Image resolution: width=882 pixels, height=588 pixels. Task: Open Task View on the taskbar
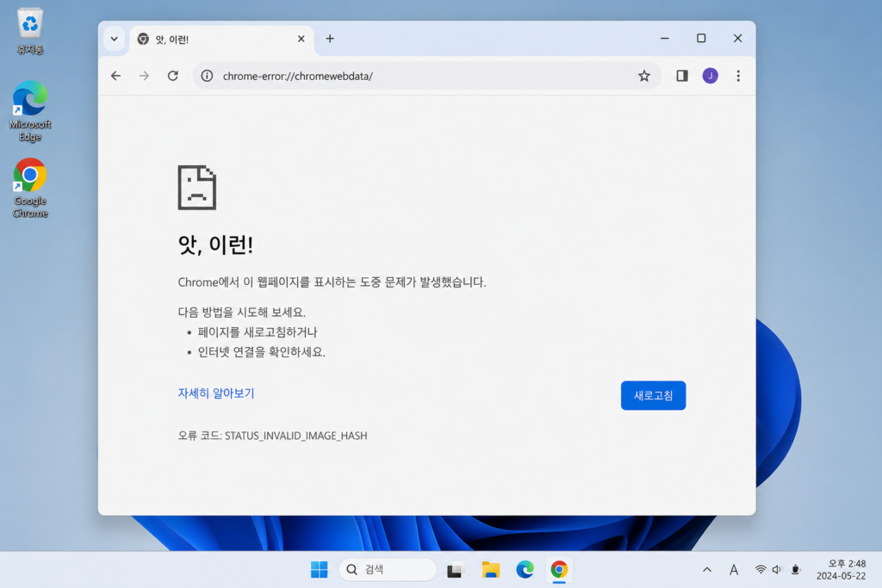(x=455, y=569)
